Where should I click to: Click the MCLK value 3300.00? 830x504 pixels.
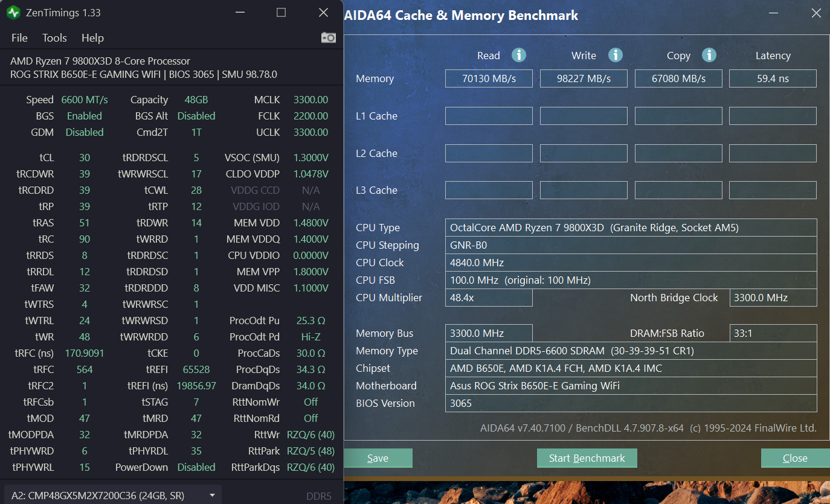coord(310,100)
